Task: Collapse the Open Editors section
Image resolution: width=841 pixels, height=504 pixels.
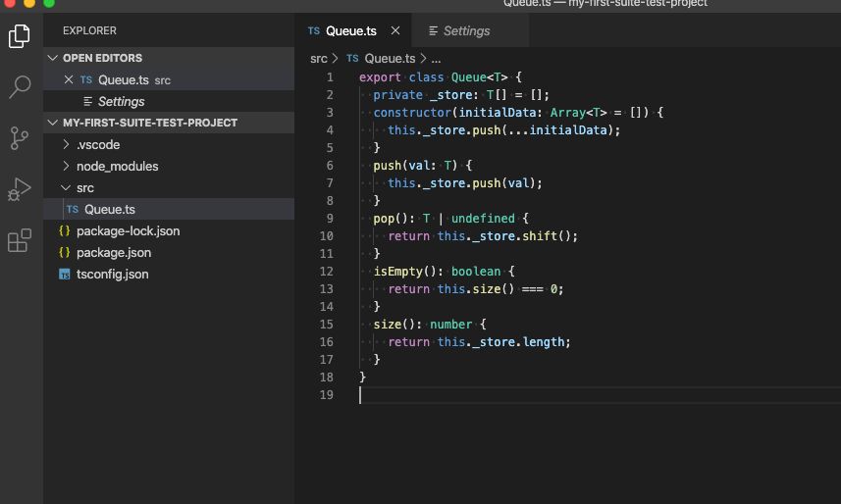Action: point(53,58)
